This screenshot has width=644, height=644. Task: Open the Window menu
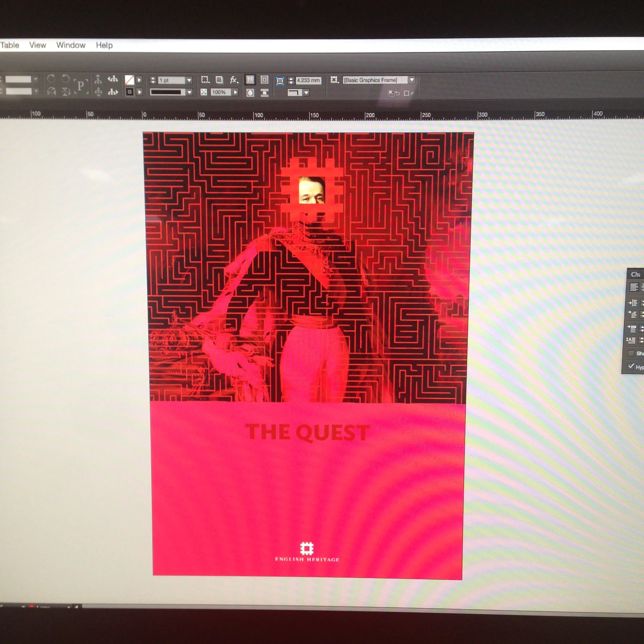[x=71, y=45]
